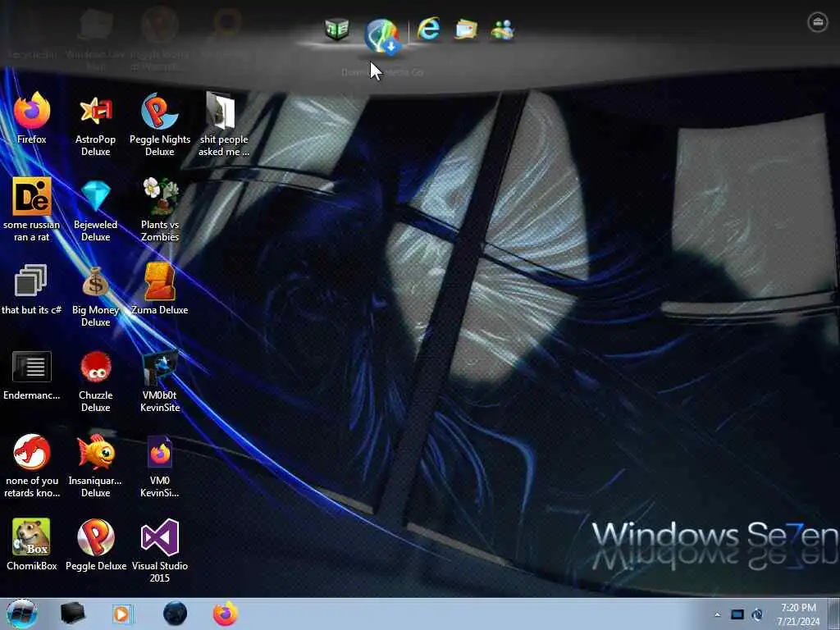Open Windows Live Messenger in top dock
Viewport: 840px width, 630px height.
(503, 30)
